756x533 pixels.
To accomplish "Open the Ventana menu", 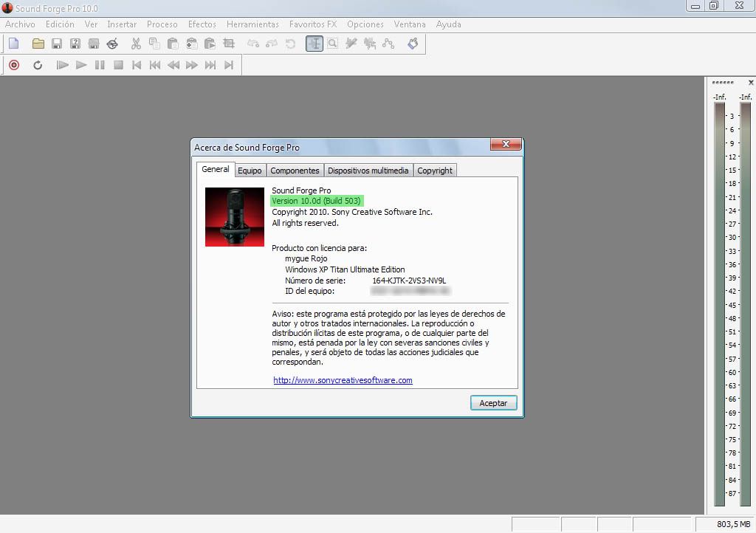I will 409,24.
